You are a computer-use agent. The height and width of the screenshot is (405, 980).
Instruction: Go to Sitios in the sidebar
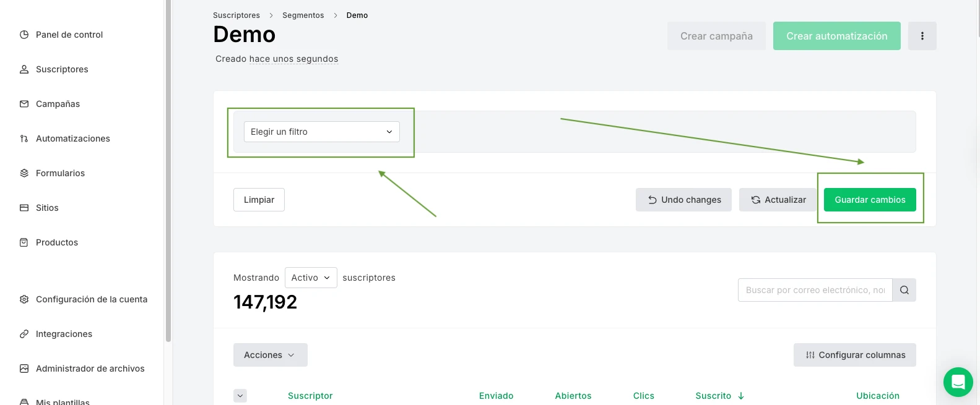pos(47,208)
